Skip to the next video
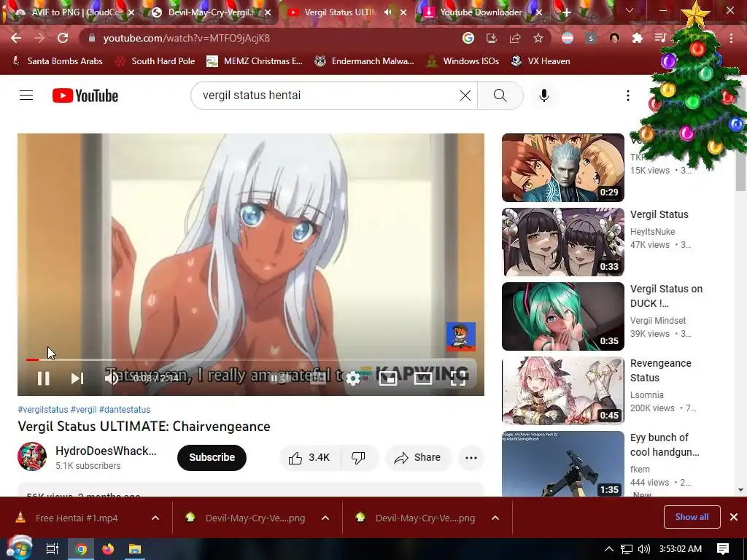The height and width of the screenshot is (560, 747). [x=77, y=378]
